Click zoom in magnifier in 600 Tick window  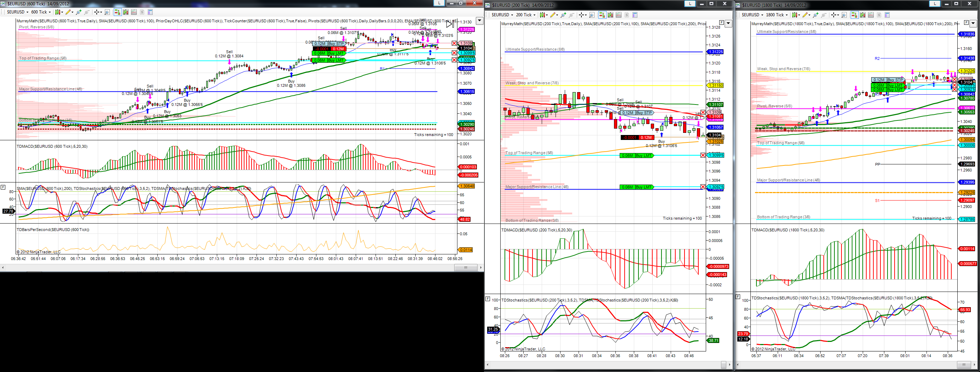79,12
